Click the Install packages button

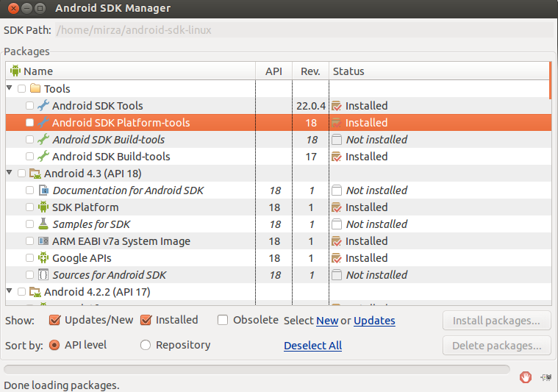click(x=497, y=321)
